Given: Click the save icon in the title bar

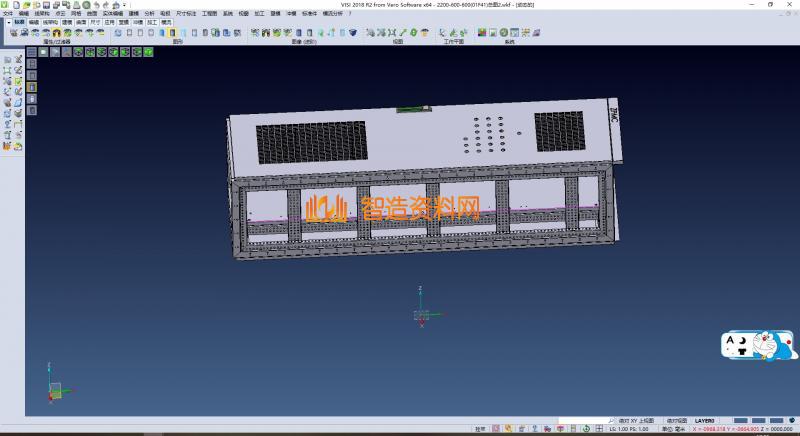Looking at the screenshot, I should click(x=46, y=5).
